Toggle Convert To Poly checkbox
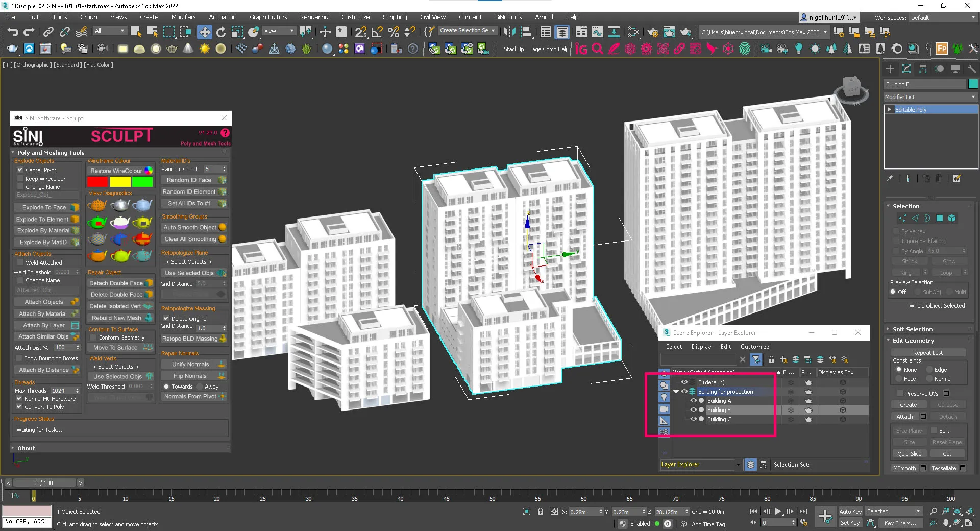The width and height of the screenshot is (980, 531). (x=19, y=407)
